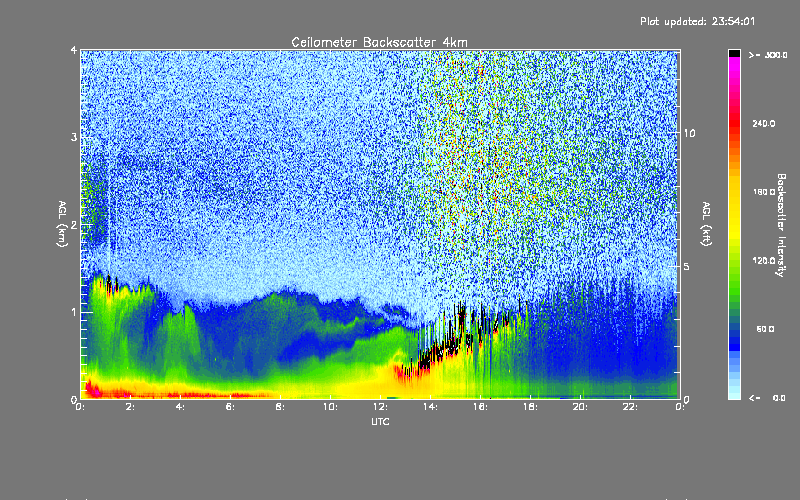Click the 3 km tick on the AGL axis
The width and height of the screenshot is (800, 500).
pyautogui.click(x=74, y=137)
